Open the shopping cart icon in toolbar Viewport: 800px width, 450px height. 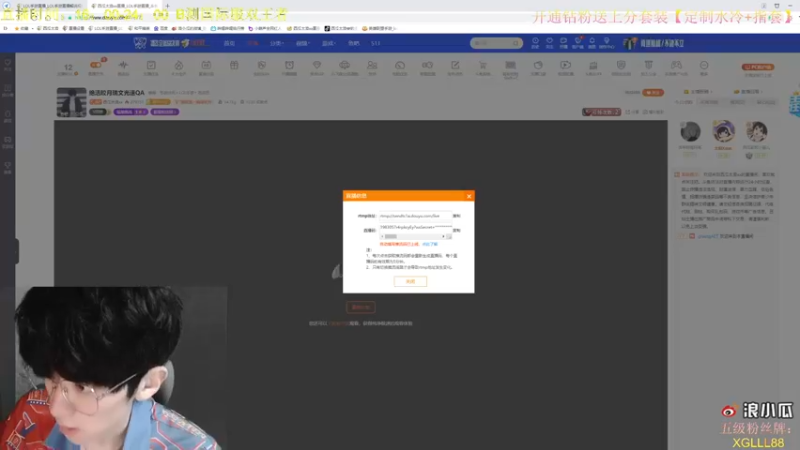tap(482, 67)
